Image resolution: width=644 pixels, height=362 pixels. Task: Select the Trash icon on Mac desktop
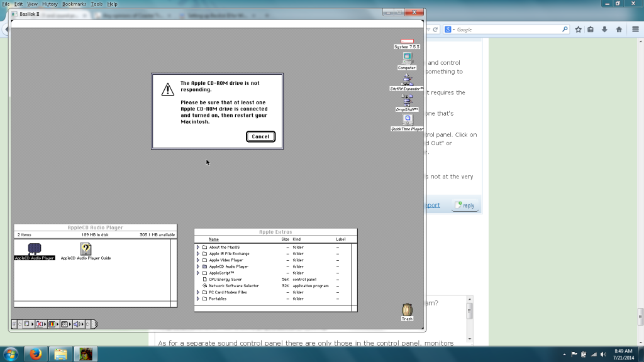click(x=407, y=310)
